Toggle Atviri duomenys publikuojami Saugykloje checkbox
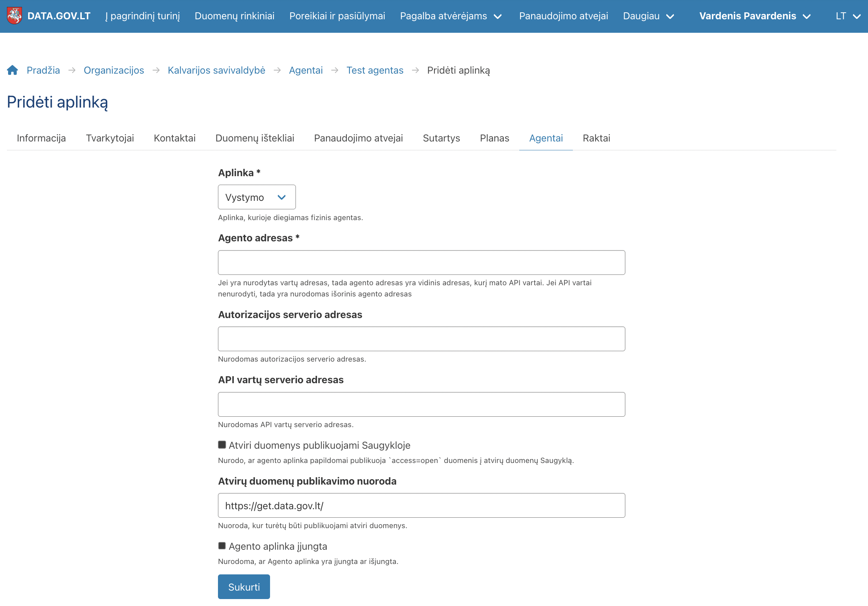 click(222, 445)
